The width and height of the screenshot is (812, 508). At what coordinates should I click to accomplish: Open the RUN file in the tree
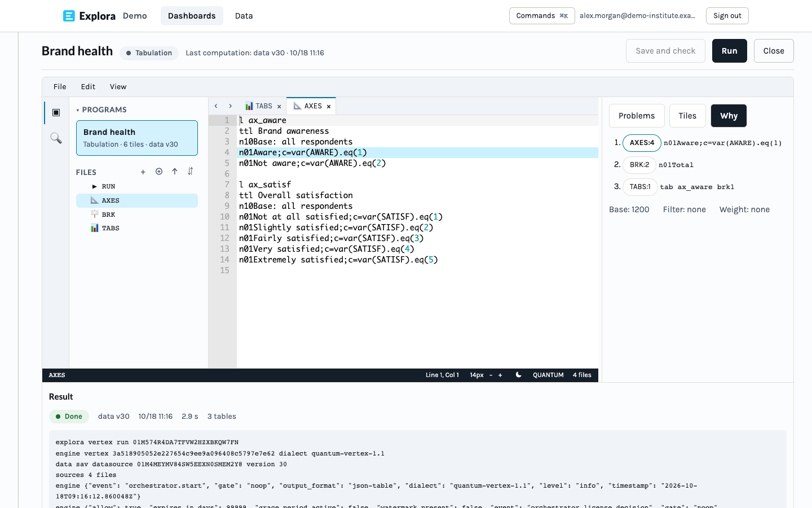[137, 186]
